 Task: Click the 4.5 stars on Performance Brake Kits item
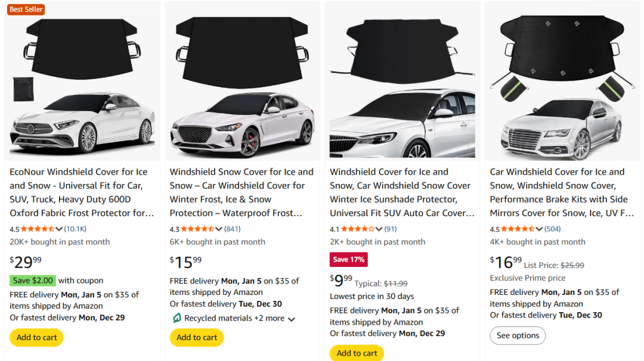(519, 229)
